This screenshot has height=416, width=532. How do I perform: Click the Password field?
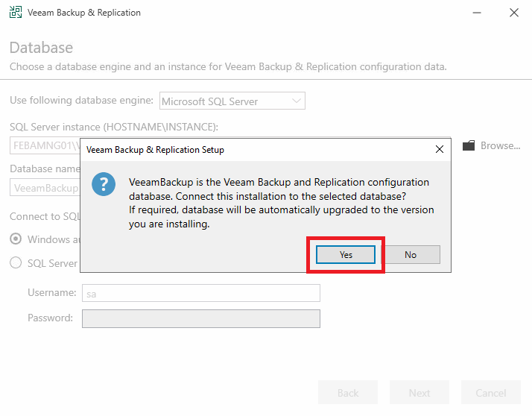click(201, 318)
